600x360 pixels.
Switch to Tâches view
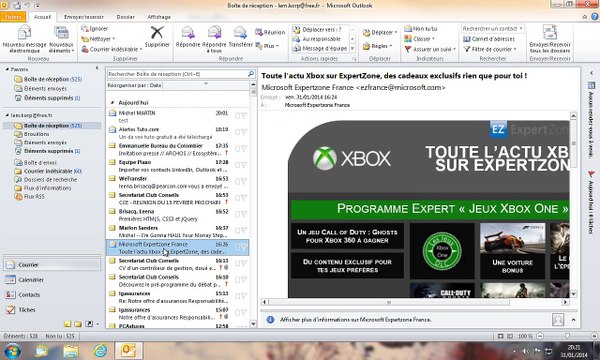click(52, 310)
